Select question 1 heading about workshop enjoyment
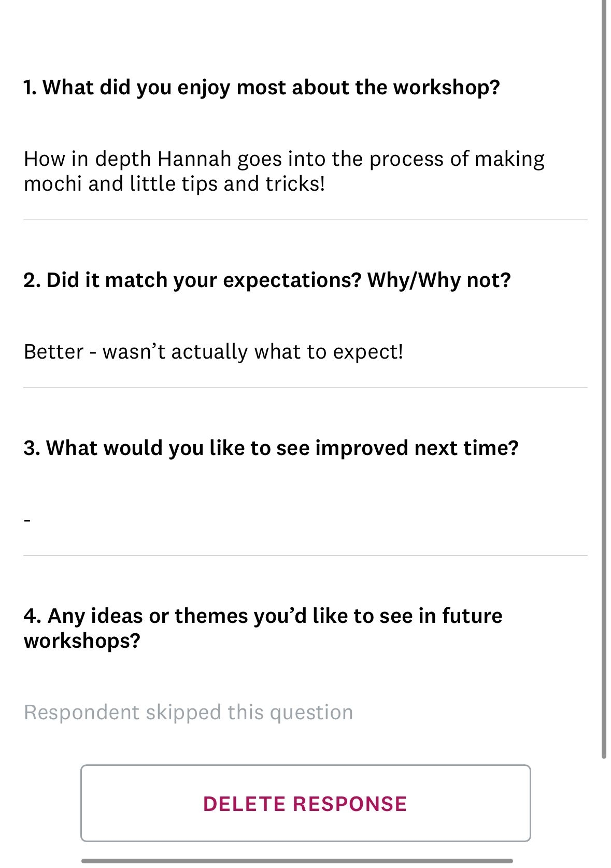Image resolution: width=611 pixels, height=868 pixels. tap(262, 87)
